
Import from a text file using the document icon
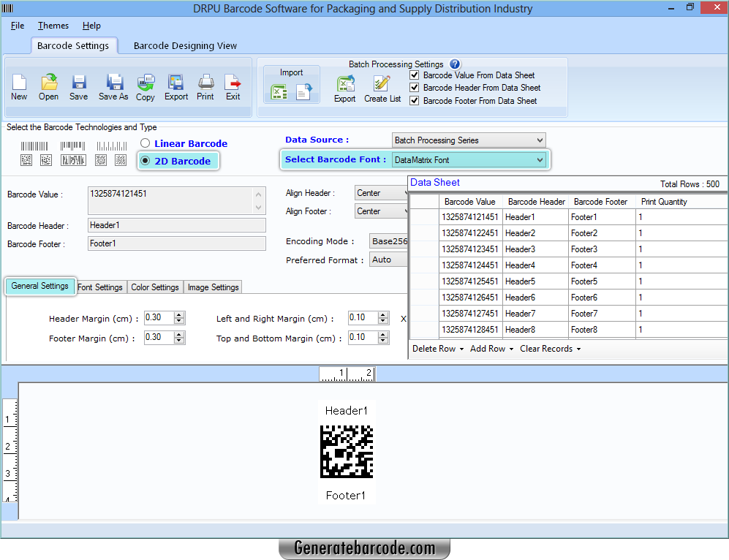tap(304, 91)
